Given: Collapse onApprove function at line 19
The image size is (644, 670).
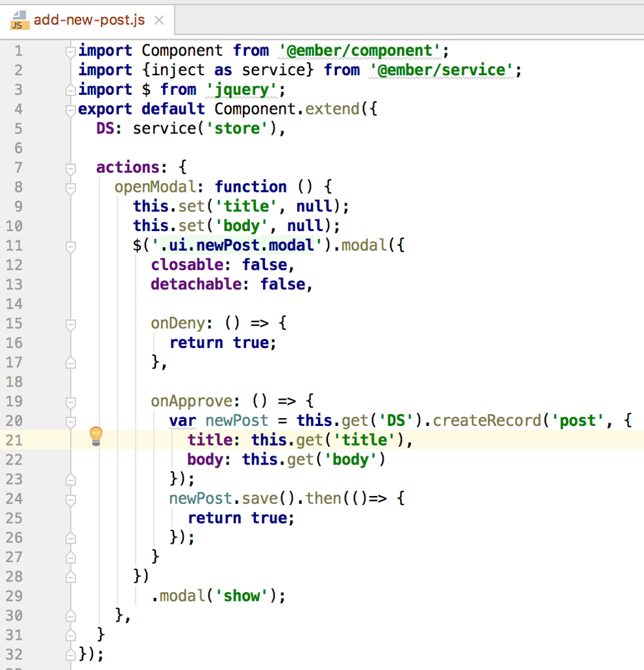Looking at the screenshot, I should point(71,402).
